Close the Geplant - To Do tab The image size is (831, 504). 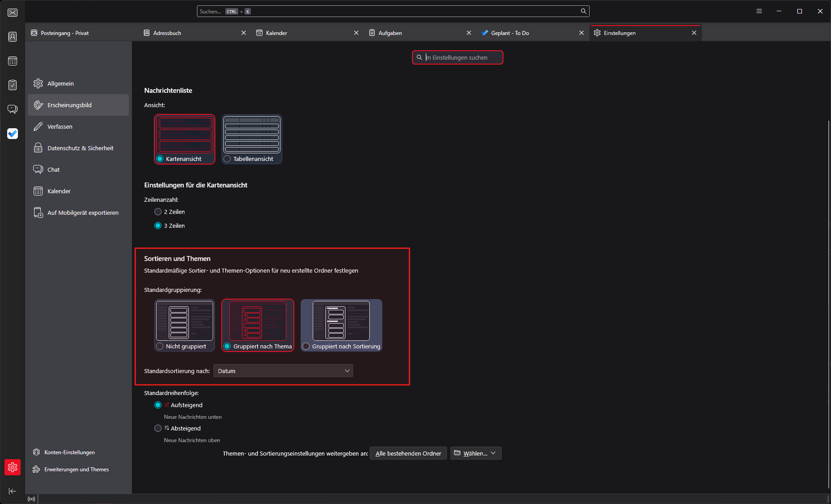click(x=582, y=33)
